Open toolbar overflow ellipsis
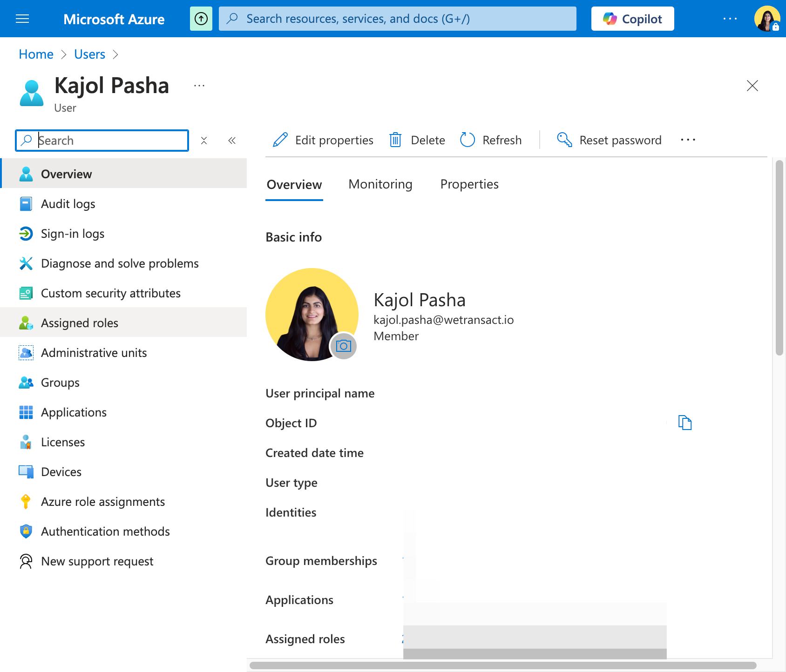This screenshot has width=786, height=672. click(688, 140)
